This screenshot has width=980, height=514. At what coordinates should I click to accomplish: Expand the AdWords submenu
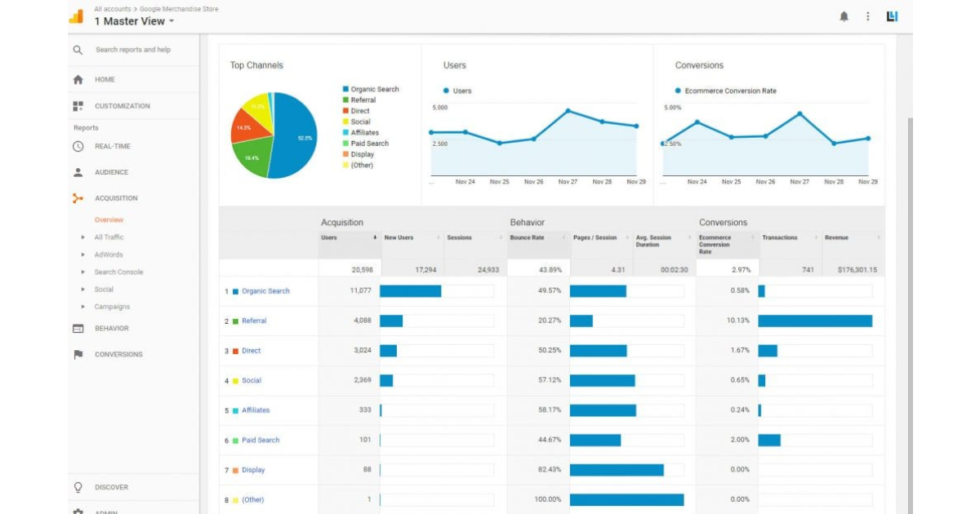[83, 255]
